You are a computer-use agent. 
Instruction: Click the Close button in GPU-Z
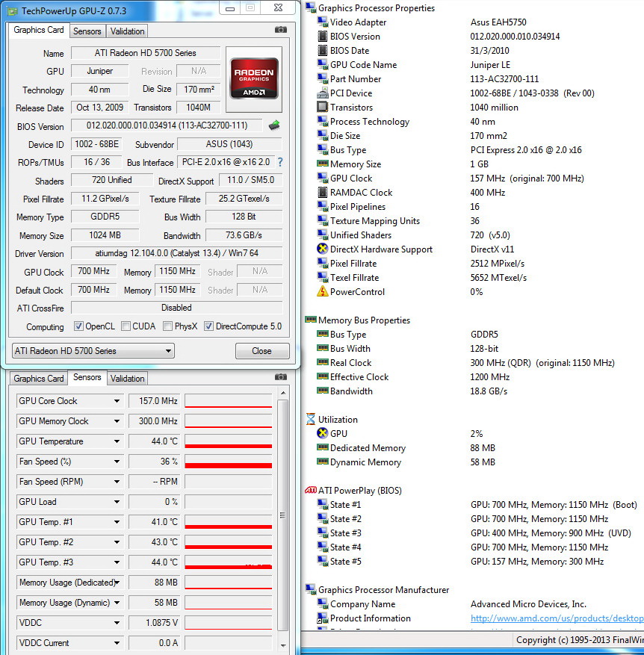[x=262, y=351]
